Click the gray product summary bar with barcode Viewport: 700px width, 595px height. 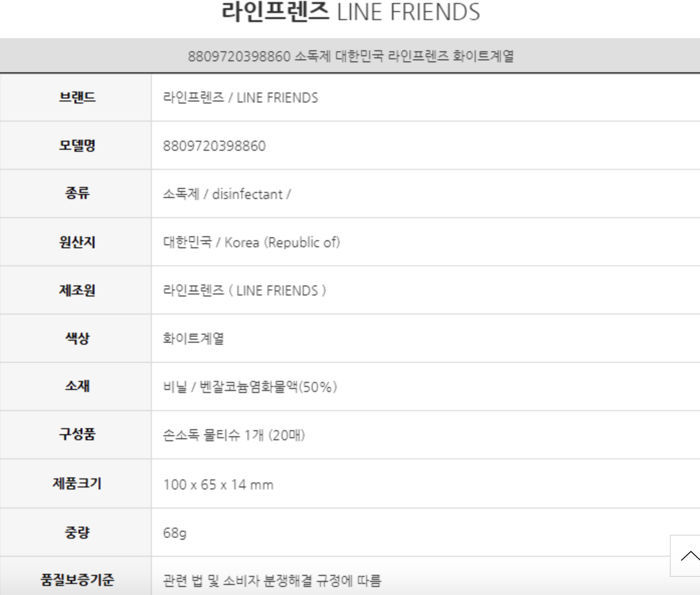tap(351, 56)
